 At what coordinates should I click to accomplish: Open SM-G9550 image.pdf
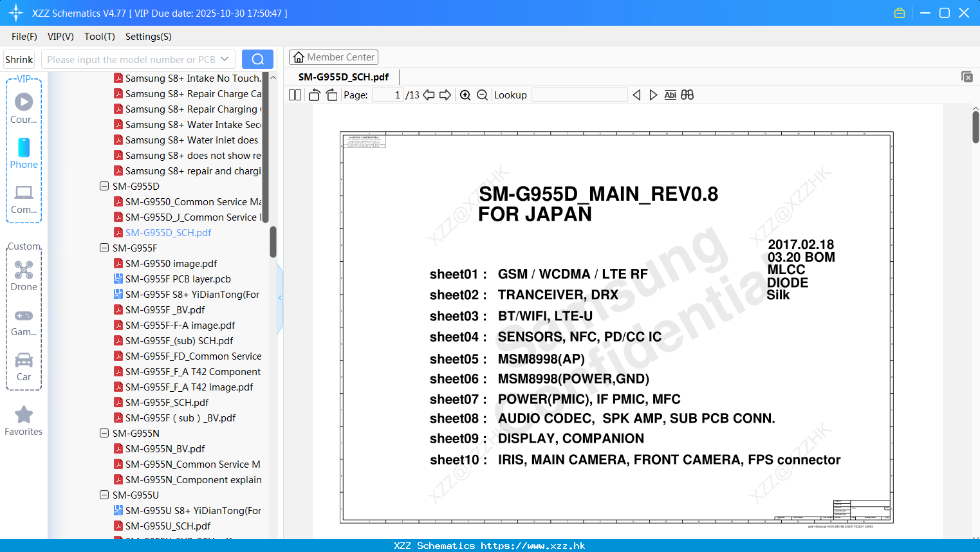click(x=171, y=263)
